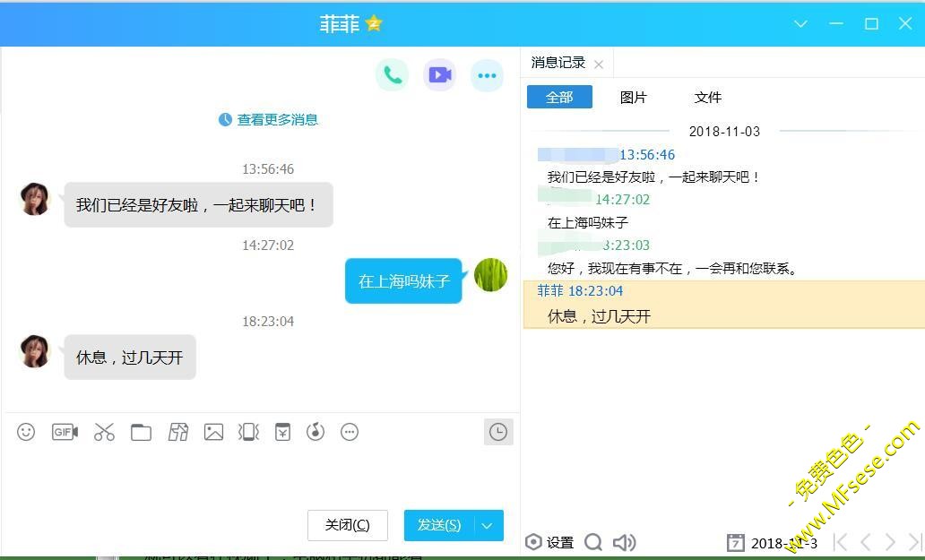Click 菲菲's avatar beside the first message
This screenshot has width=925, height=560.
coord(35,199)
